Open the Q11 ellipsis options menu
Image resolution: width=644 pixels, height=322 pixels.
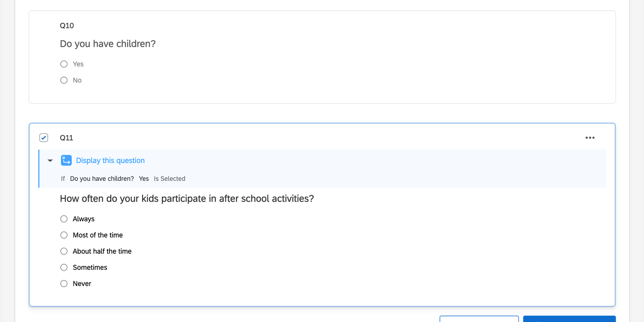[x=590, y=138]
